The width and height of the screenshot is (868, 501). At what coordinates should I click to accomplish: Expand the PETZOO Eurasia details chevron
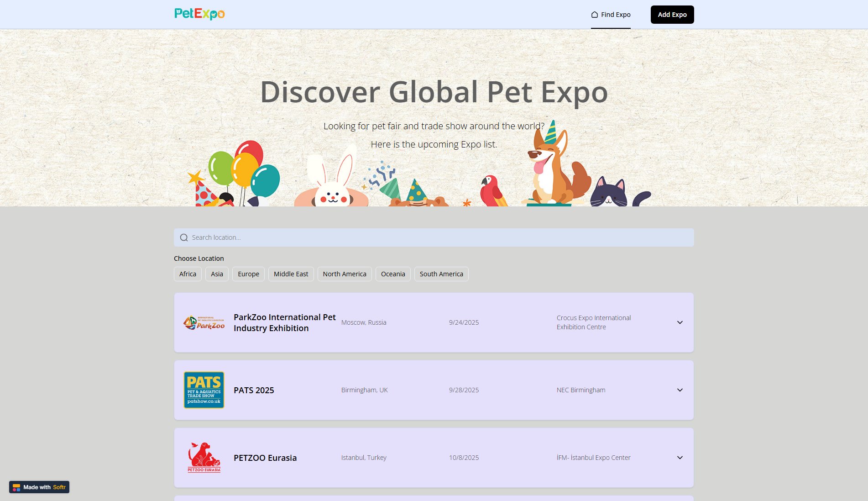click(x=680, y=458)
